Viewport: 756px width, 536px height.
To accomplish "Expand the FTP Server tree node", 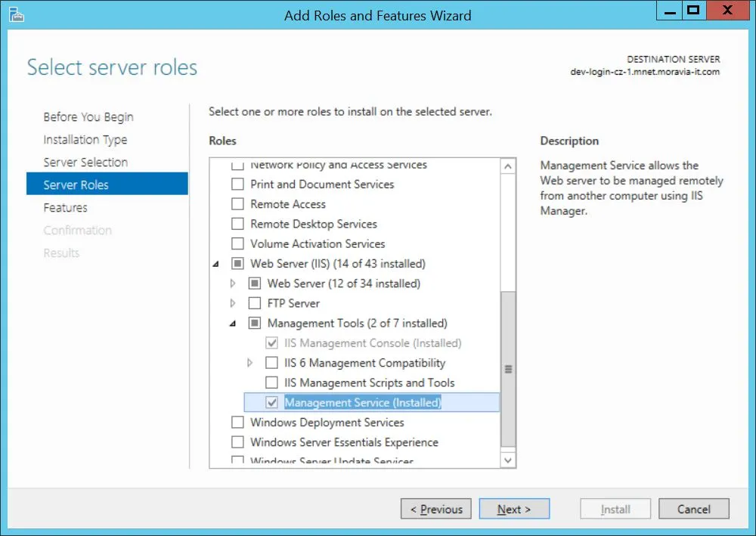I will 233,303.
